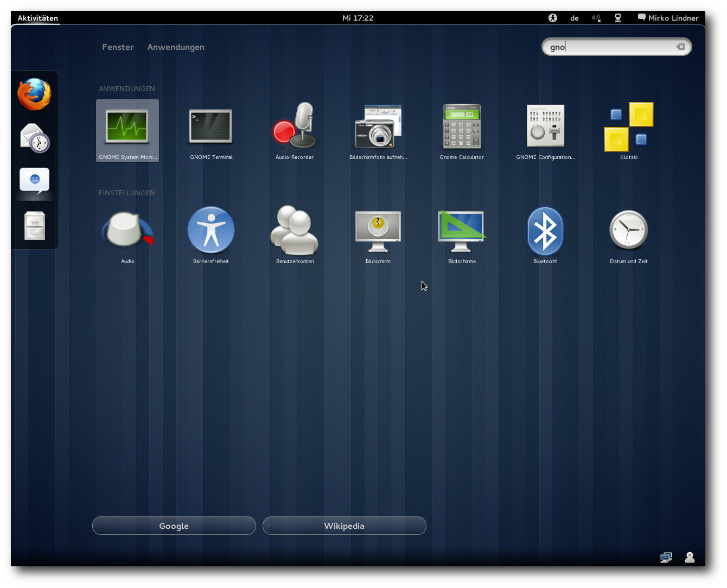Switch to the Fenster view
727x588 pixels.
pos(118,47)
